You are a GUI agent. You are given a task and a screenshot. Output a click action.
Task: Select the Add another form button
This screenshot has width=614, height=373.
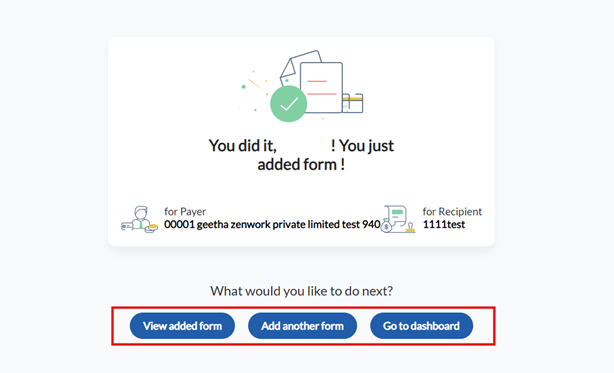click(x=302, y=326)
